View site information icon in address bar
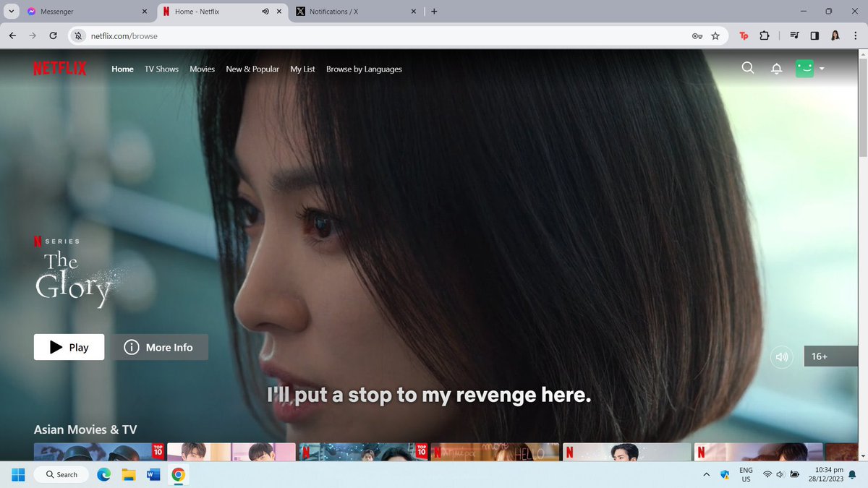This screenshot has width=868, height=488. (79, 35)
